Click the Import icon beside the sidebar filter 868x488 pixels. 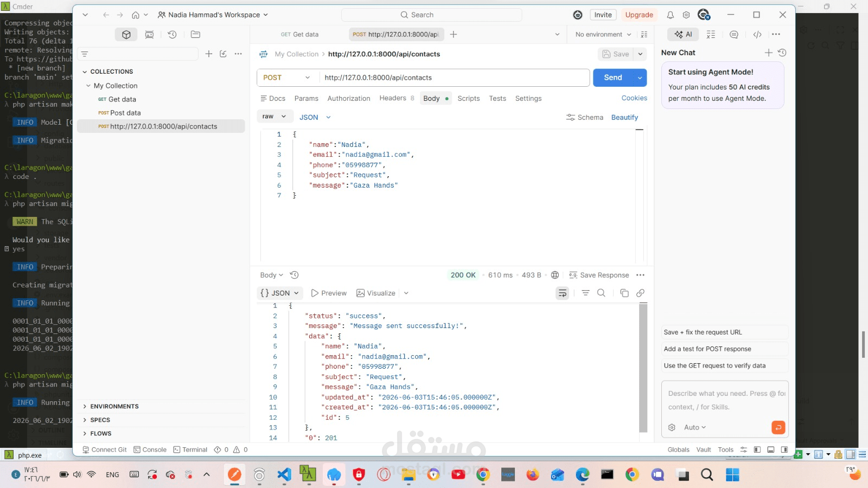click(223, 54)
